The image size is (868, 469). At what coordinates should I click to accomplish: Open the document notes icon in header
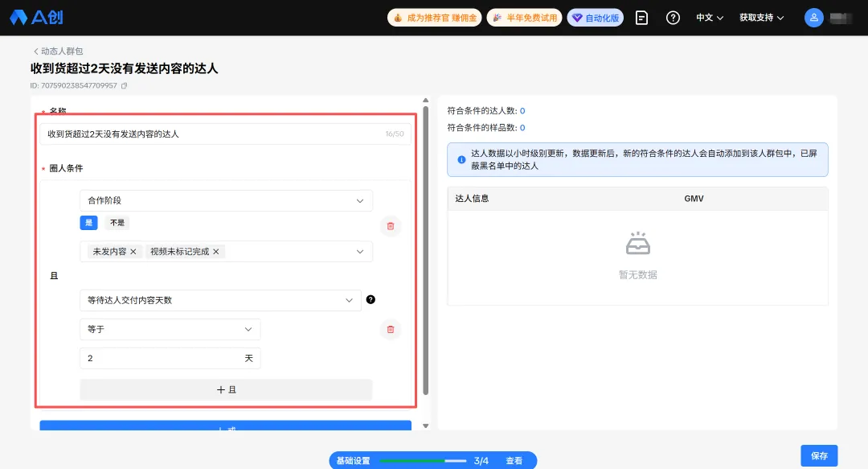(x=641, y=18)
